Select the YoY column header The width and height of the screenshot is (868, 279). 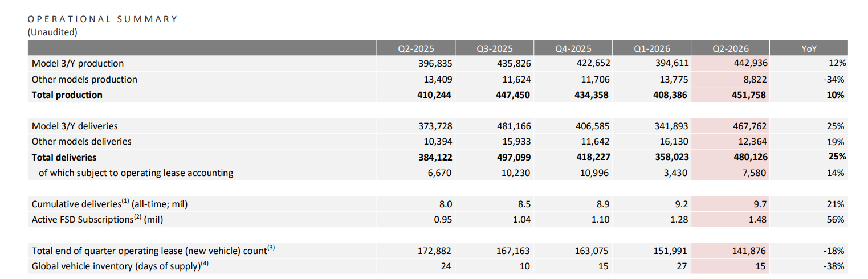809,48
